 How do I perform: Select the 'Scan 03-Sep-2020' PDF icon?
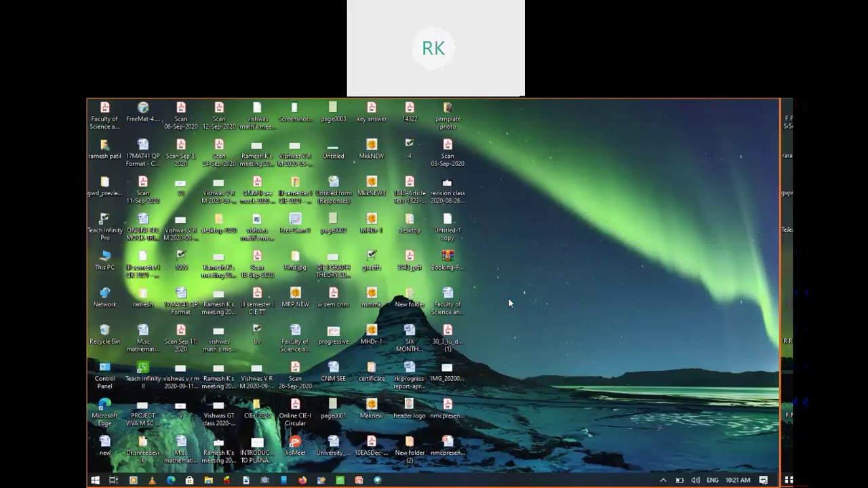coord(448,152)
